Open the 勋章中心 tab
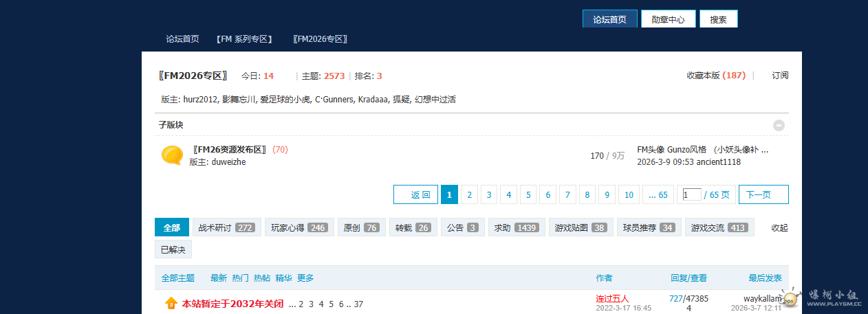 668,19
